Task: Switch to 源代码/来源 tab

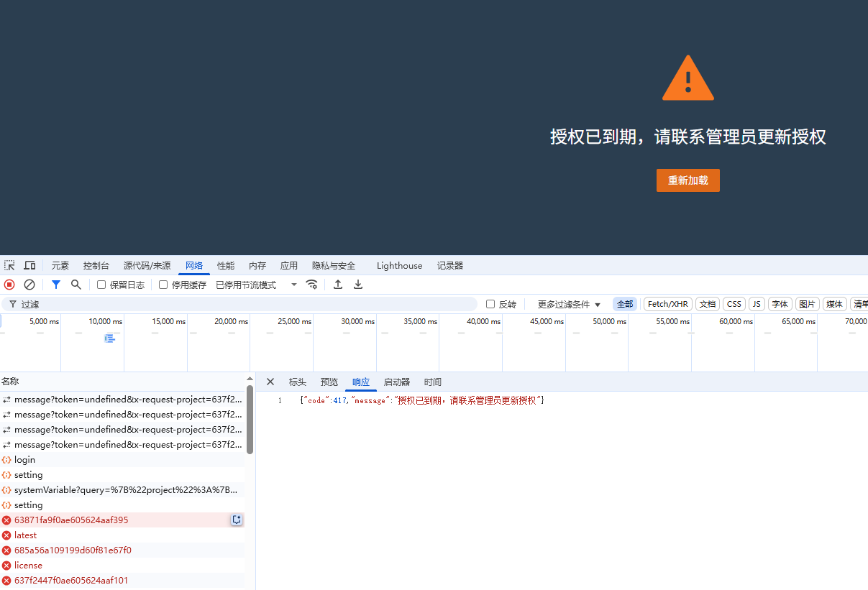Action: (x=147, y=265)
